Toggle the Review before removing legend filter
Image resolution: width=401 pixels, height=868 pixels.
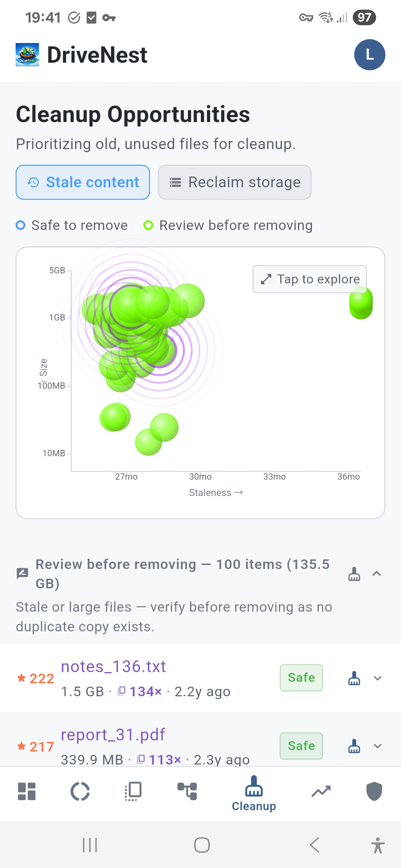point(228,225)
